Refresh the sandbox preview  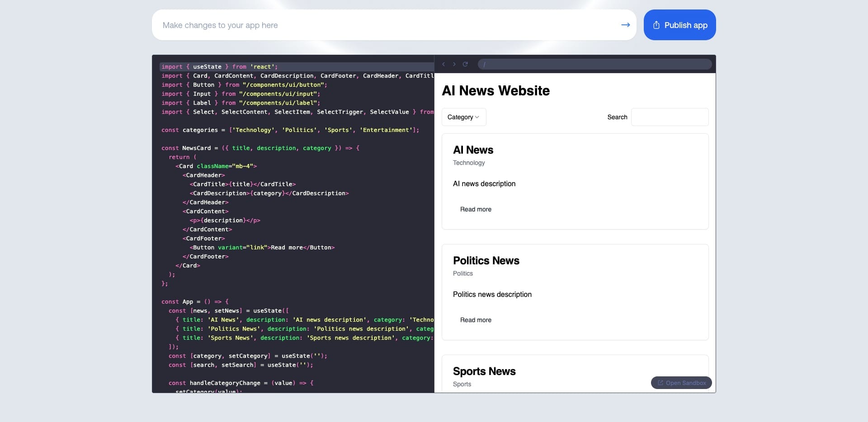(x=465, y=64)
